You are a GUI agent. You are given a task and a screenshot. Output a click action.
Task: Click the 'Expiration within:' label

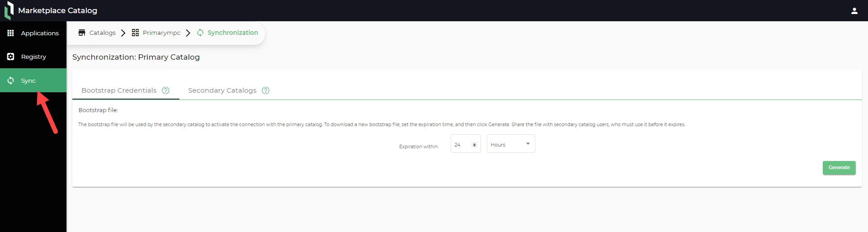(x=419, y=147)
